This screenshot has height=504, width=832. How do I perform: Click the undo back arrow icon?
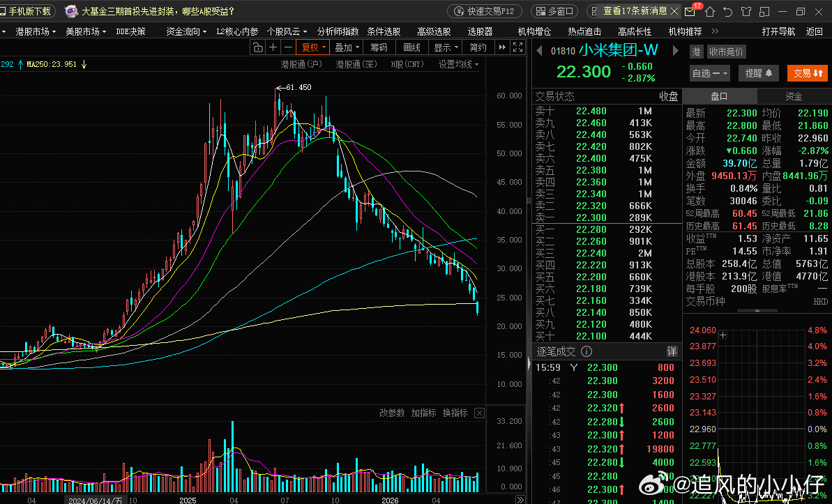(x=728, y=12)
